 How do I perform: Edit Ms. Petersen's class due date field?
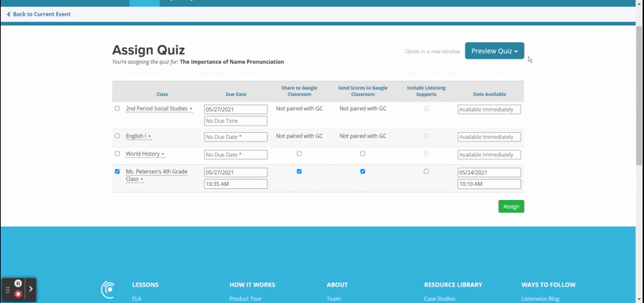coord(235,173)
